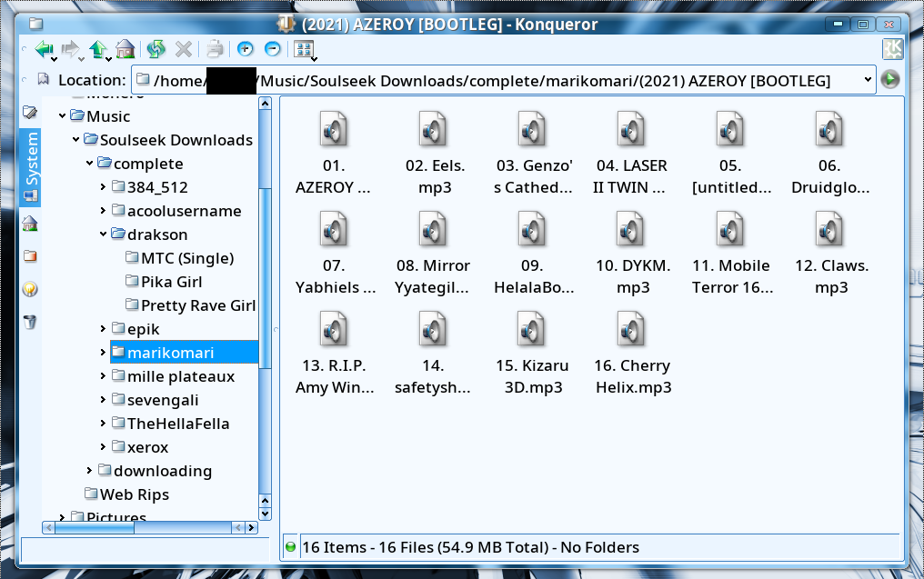Image resolution: width=924 pixels, height=579 pixels.
Task: Expand the xerox folder node
Action: pyautogui.click(x=103, y=446)
